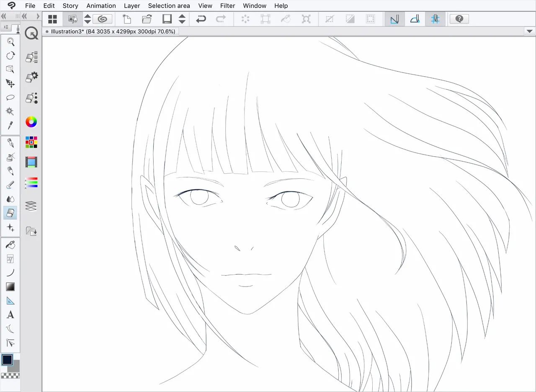Viewport: 536px width, 392px height.
Task: Select the Move layer tool
Action: tap(10, 83)
